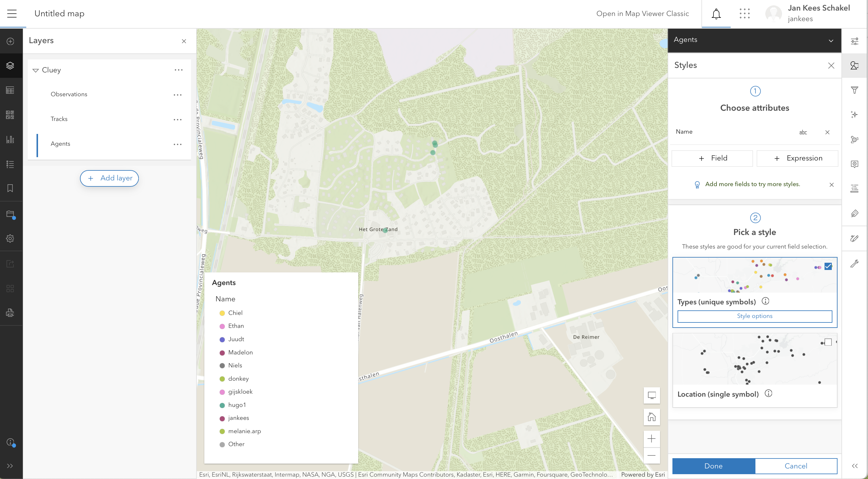Click the Print icon in left toolbar
Image resolution: width=868 pixels, height=479 pixels.
pyautogui.click(x=10, y=312)
